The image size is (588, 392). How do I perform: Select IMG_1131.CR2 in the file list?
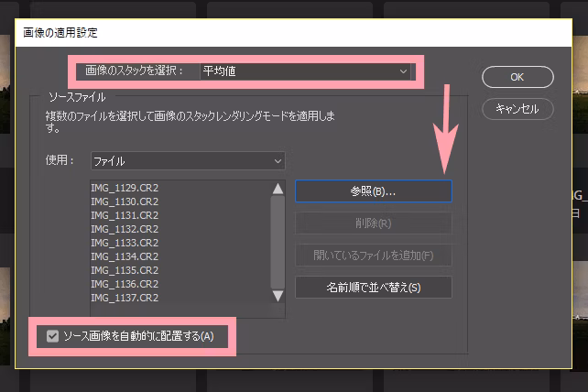coord(125,216)
